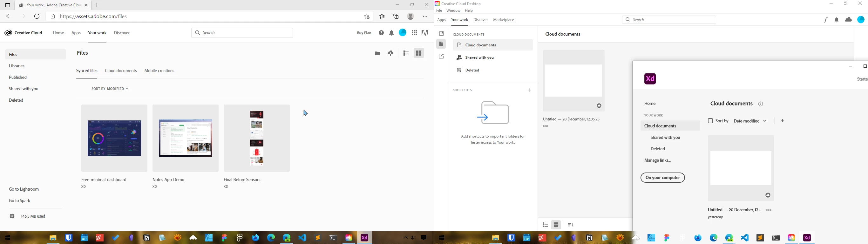
Task: Switch to Marketplace tab in Creative Cloud Desktop
Action: (x=504, y=20)
